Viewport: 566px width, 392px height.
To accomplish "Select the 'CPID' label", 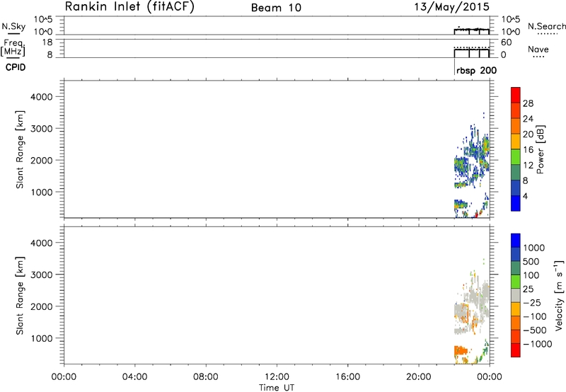I will pos(16,67).
